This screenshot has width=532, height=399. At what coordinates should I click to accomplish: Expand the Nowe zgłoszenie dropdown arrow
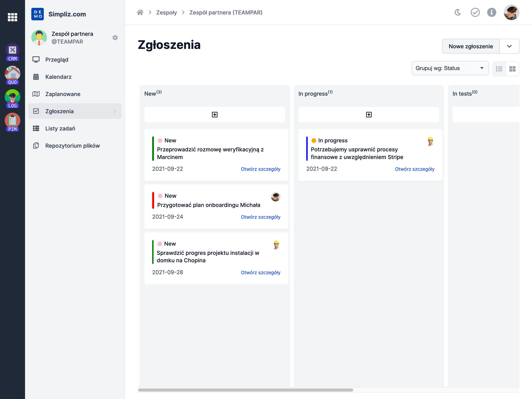(509, 46)
